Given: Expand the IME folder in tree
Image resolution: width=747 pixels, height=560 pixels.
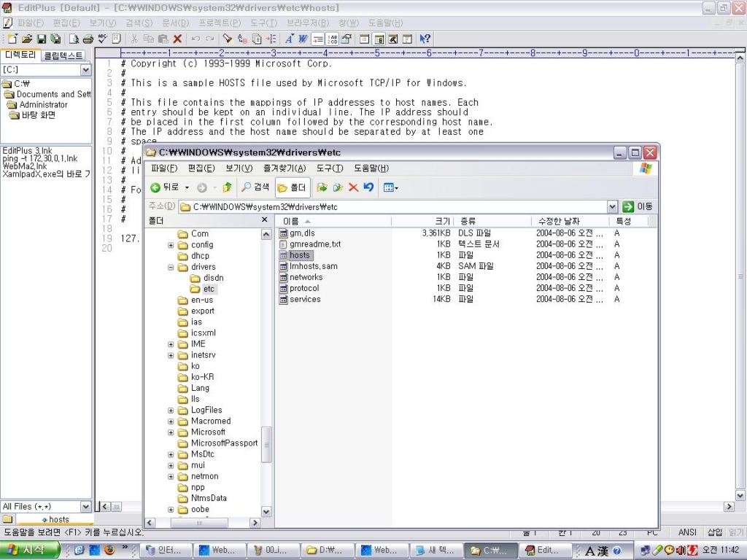Looking at the screenshot, I should 171,344.
